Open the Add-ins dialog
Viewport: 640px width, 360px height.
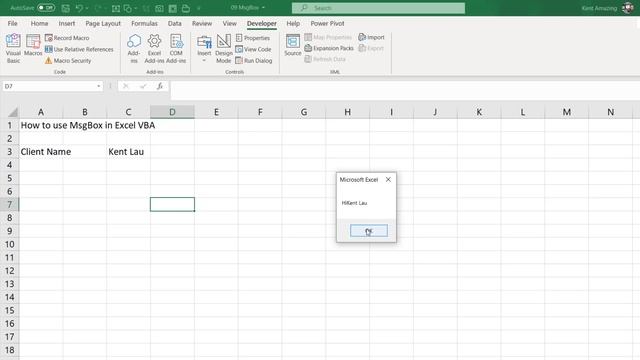[134, 48]
